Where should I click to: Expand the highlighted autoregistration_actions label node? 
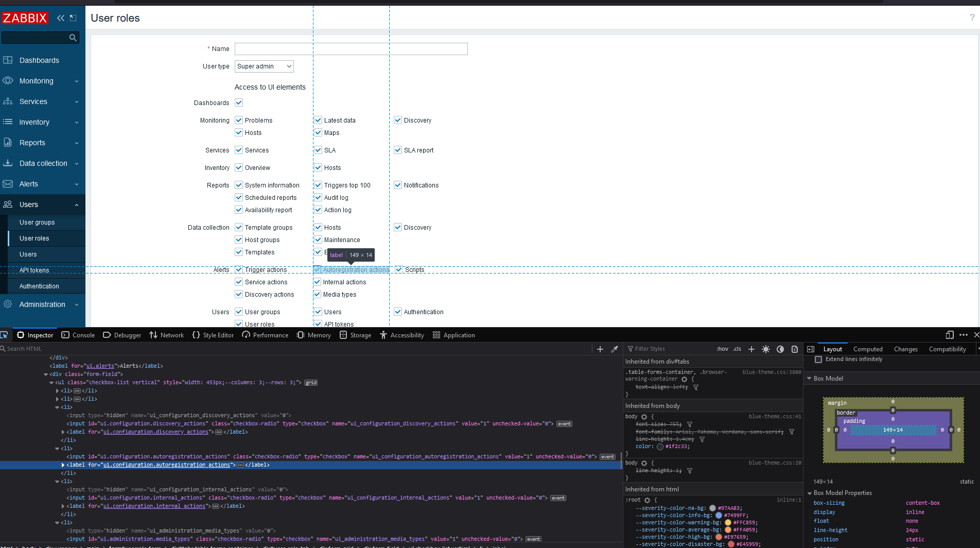[63, 465]
